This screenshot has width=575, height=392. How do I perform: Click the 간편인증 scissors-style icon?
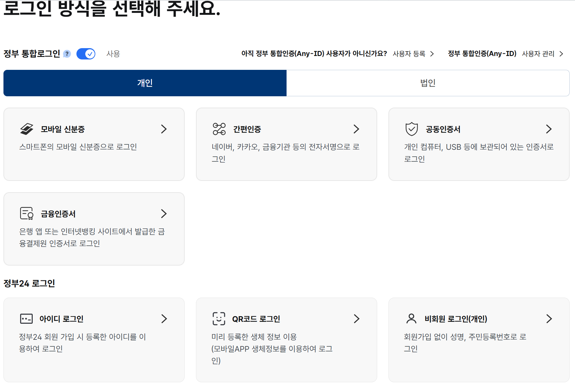pos(219,129)
